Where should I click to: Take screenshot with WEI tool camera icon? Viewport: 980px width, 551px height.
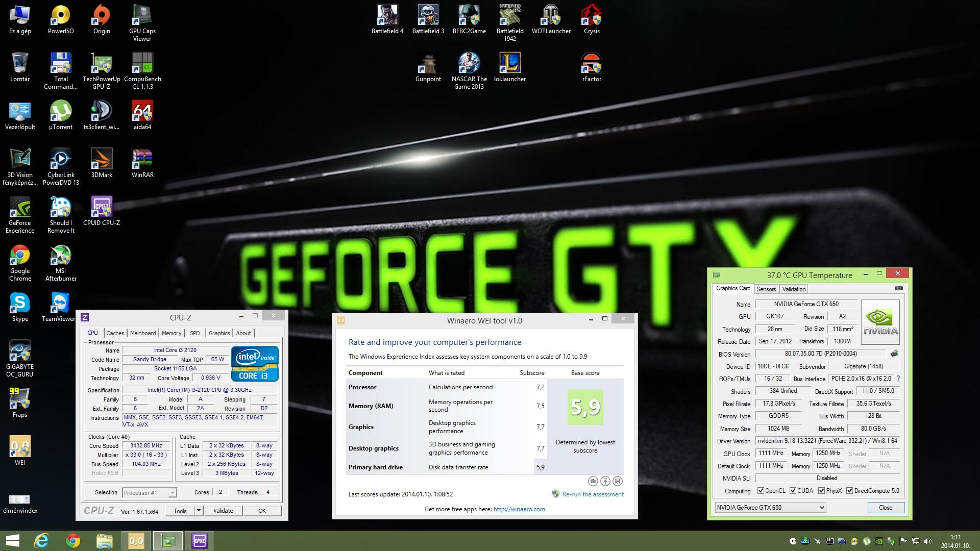tap(593, 481)
